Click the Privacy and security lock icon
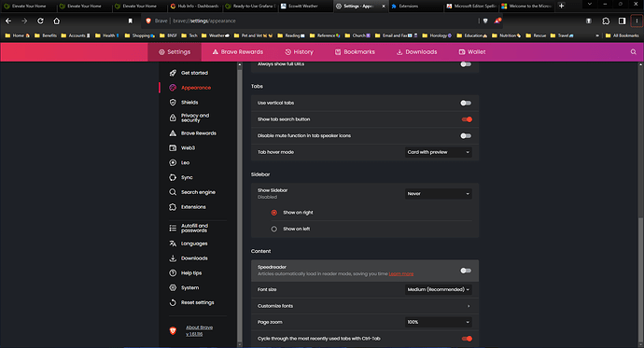The width and height of the screenshot is (644, 348). point(173,118)
